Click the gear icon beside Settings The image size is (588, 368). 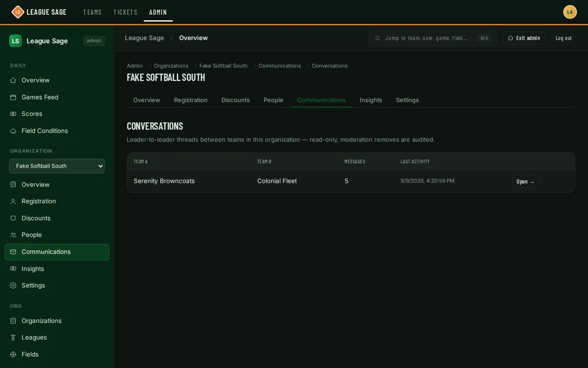point(13,286)
